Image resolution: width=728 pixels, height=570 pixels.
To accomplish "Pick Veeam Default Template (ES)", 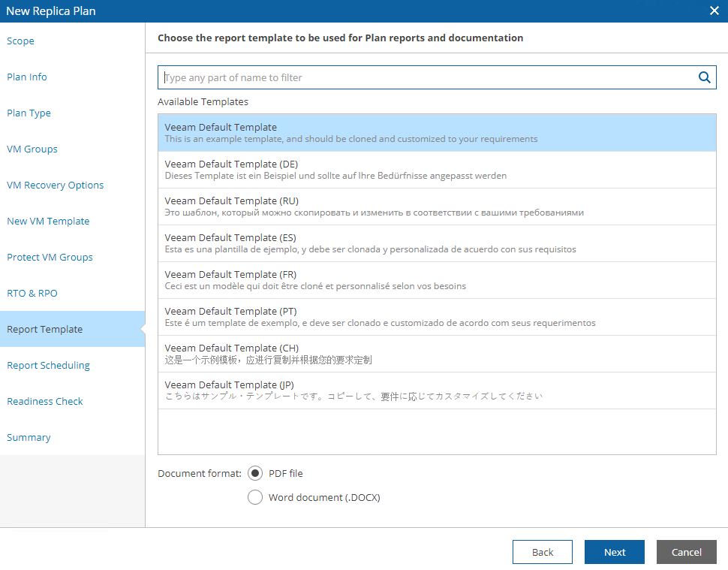I will point(437,243).
